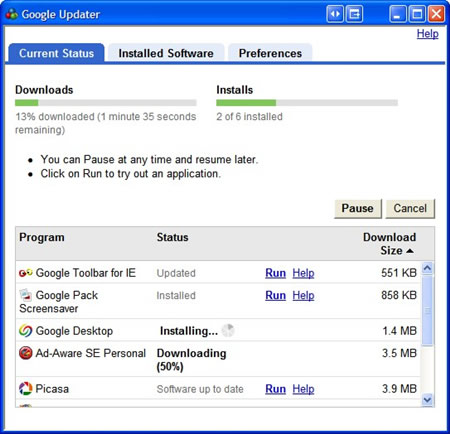Viewport: 450px width, 434px height.
Task: Run Google Toolbar for IE
Action: pos(275,273)
